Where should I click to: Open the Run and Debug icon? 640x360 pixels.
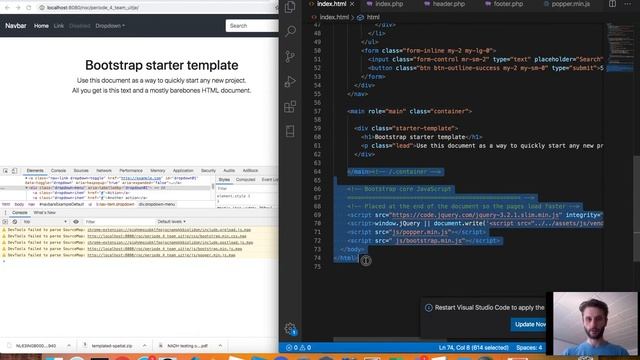290,82
